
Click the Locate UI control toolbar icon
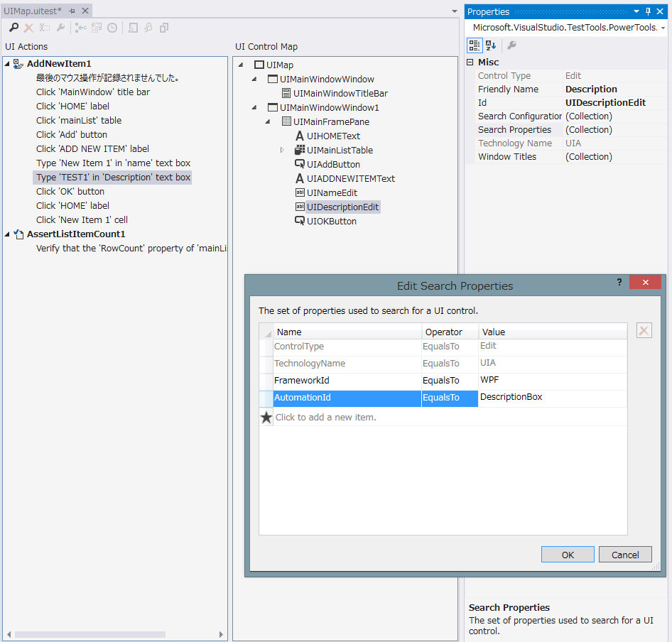[133, 28]
